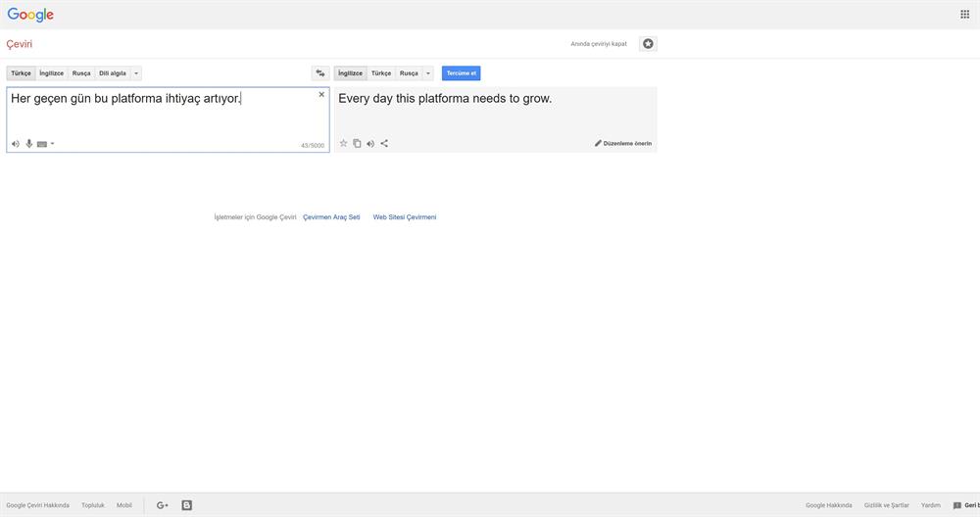Clear the source text with X
Image resolution: width=980 pixels, height=517 pixels.
pyautogui.click(x=321, y=95)
